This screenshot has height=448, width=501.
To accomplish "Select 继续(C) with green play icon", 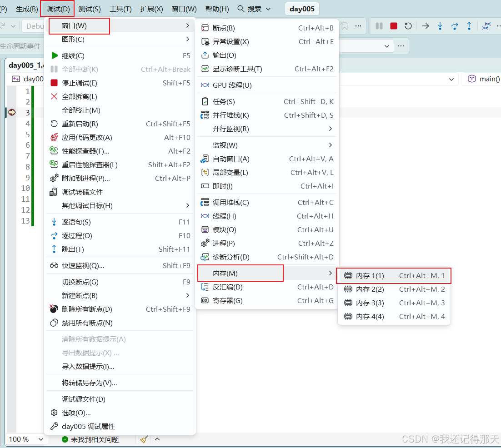I will tap(120, 55).
